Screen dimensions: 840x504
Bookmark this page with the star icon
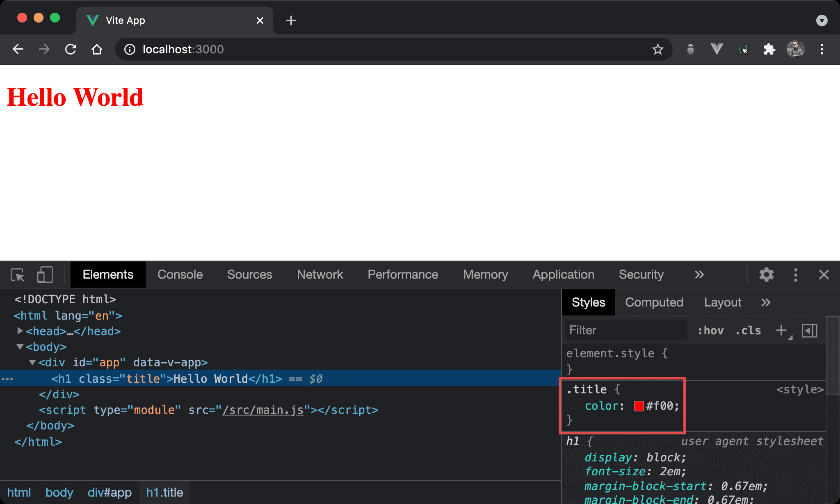pyautogui.click(x=657, y=49)
